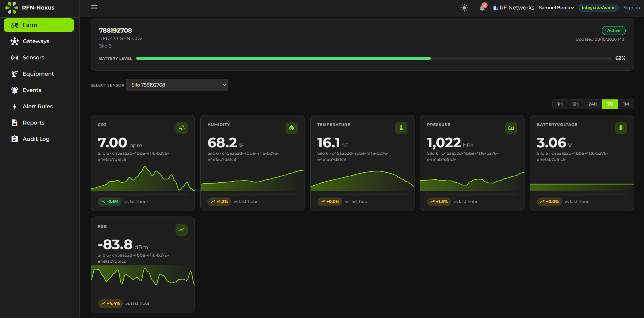Toggle light theme sun icon
Image resolution: width=644 pixels, height=318 pixels.
[x=464, y=7]
